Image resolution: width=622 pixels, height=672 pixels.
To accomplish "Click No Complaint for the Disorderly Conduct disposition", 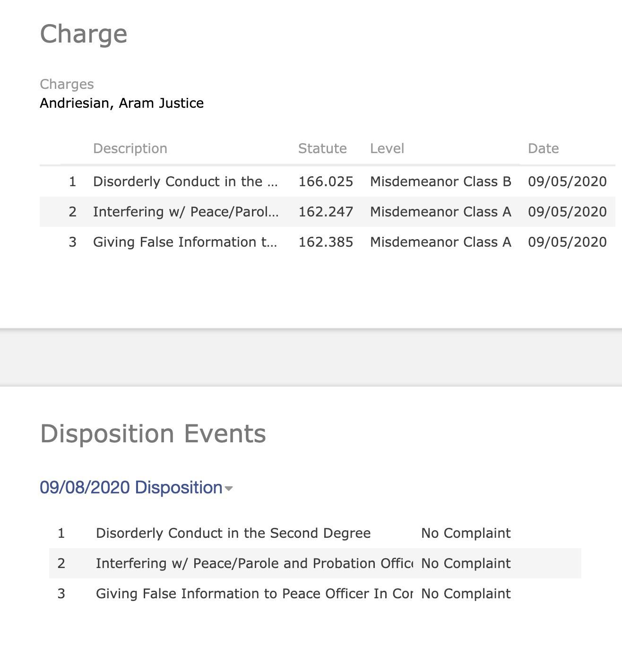I will pos(466,533).
